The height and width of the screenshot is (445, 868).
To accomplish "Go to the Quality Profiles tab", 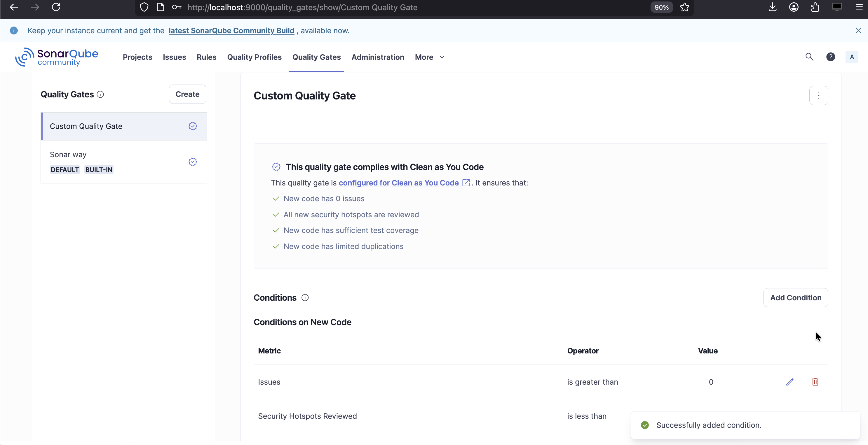I will click(x=254, y=57).
